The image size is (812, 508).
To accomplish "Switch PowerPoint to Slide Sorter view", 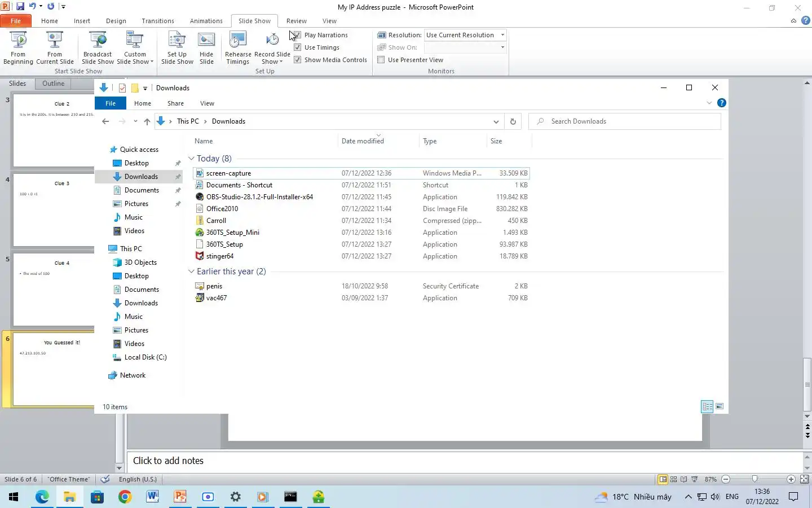I will tap(673, 479).
